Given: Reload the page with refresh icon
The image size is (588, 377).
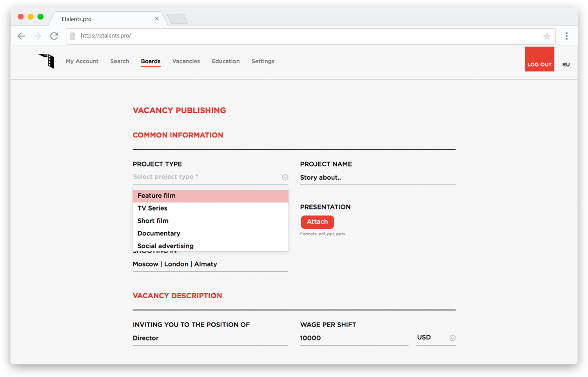Looking at the screenshot, I should pyautogui.click(x=54, y=36).
